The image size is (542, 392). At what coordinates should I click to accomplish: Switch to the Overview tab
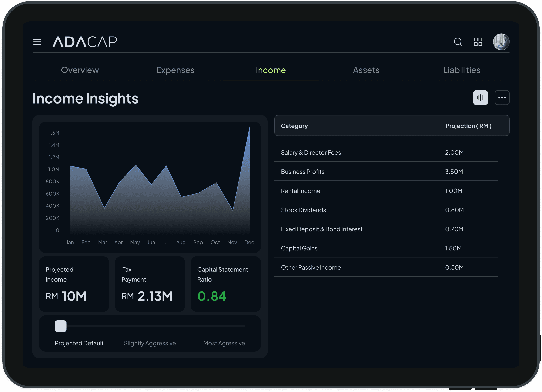(80, 70)
